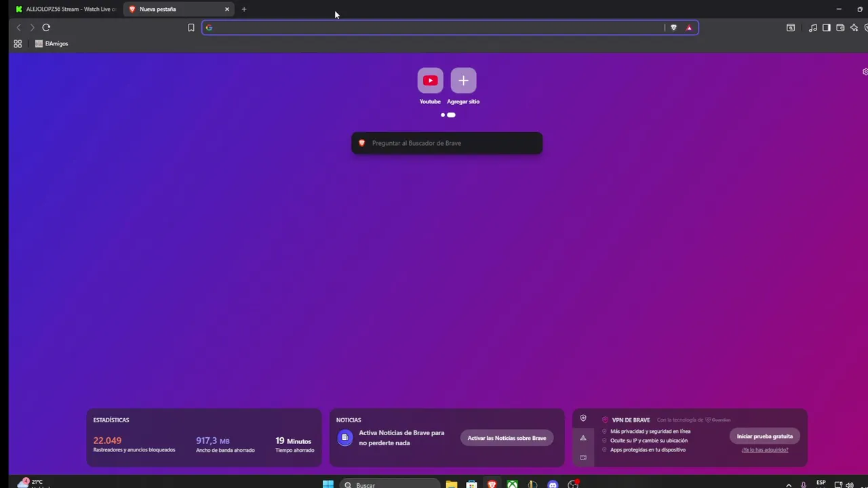Open Discord from taskbar
Screen dimensions: 868x488
click(553, 484)
